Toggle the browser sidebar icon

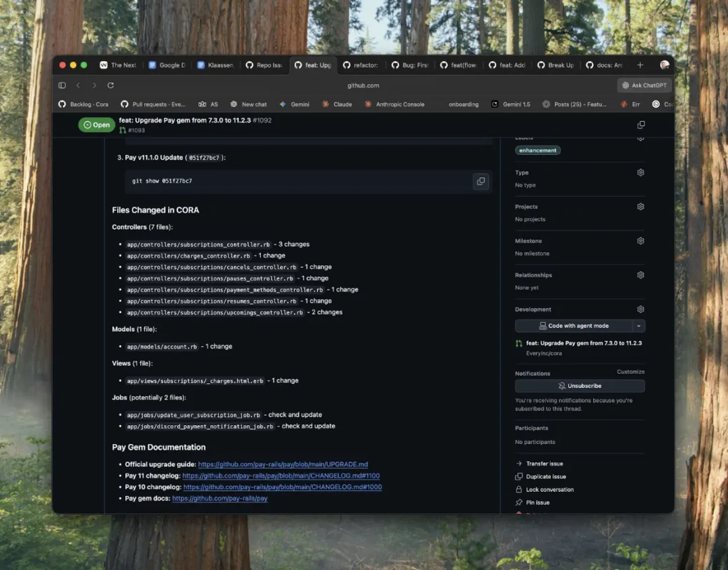point(62,86)
